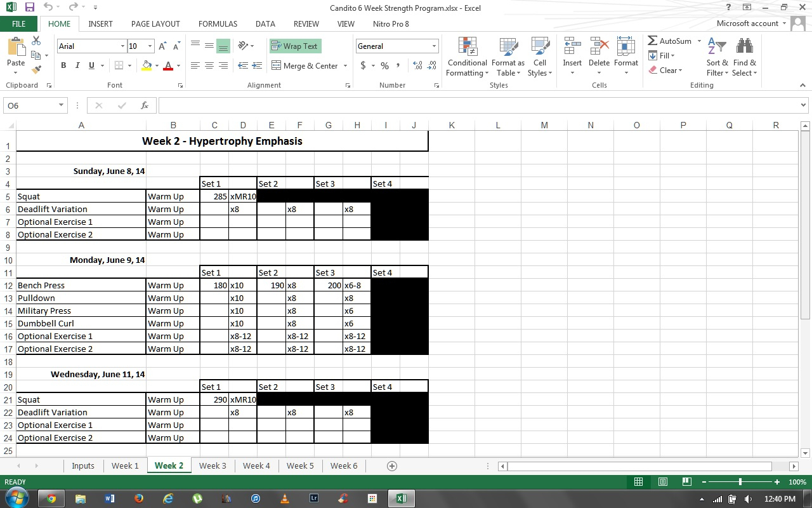Screen dimensions: 812x508
Task: Click the Microsoft account link
Action: pyautogui.click(x=747, y=23)
